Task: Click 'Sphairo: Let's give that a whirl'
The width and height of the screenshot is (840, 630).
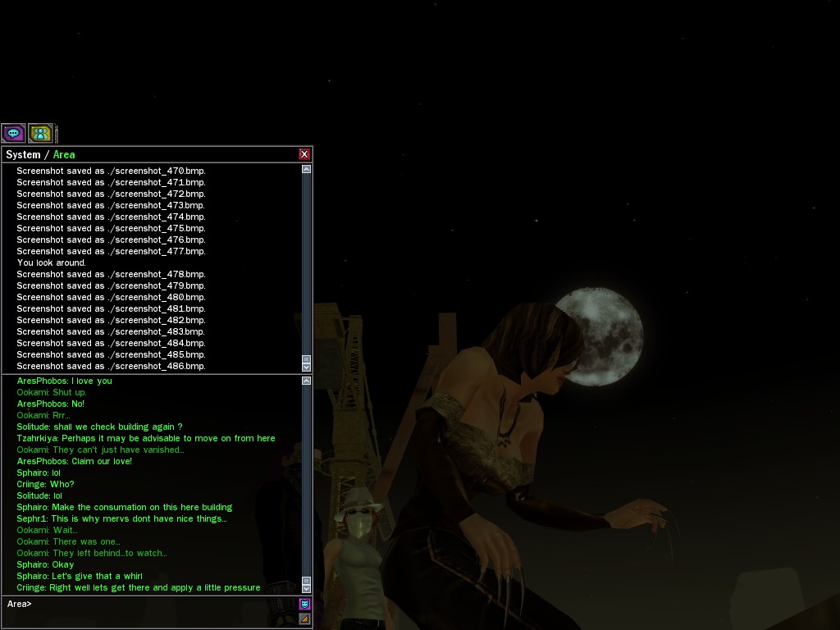Action: point(80,577)
